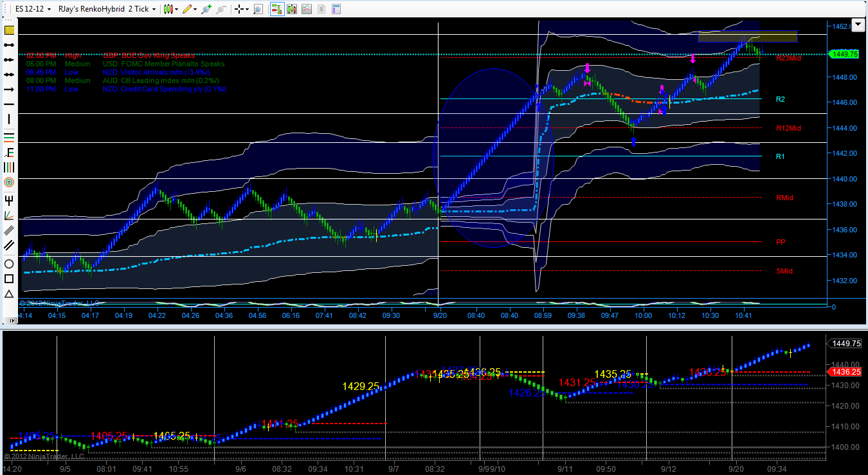Viewport: 868px width, 475px height.
Task: Select the Fibonacci Circle tool
Action: 9,183
